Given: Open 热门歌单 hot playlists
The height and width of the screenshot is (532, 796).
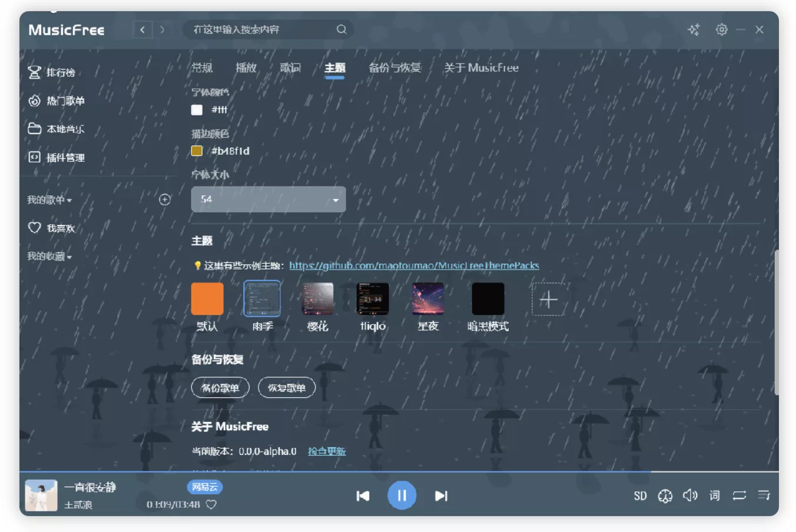Looking at the screenshot, I should [x=57, y=101].
